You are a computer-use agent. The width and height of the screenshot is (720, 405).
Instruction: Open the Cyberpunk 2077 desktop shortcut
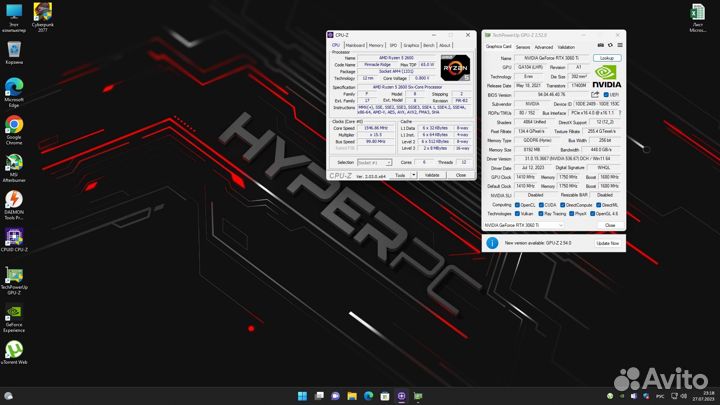pyautogui.click(x=43, y=17)
